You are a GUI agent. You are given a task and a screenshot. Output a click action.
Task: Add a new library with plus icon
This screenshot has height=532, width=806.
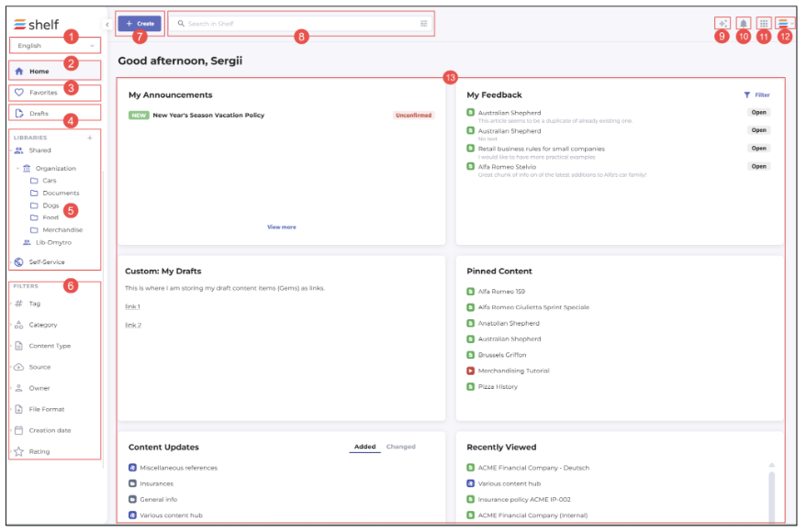click(90, 138)
